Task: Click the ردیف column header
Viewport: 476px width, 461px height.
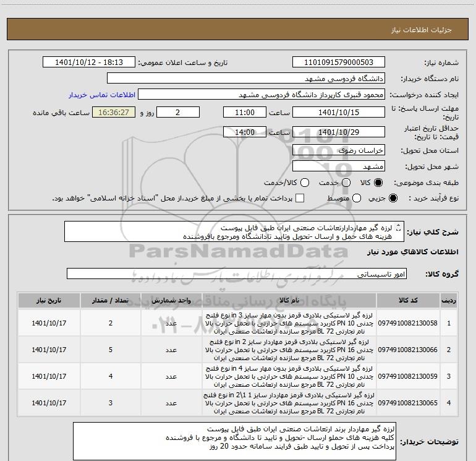Action: (x=449, y=301)
